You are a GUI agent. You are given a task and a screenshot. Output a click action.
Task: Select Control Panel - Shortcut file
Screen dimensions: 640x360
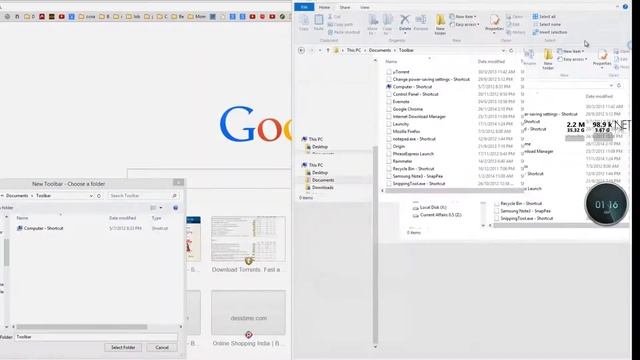point(416,94)
